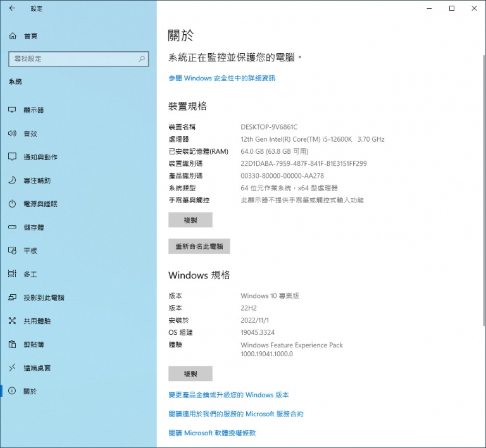Select 關於 info icon
The height and width of the screenshot is (448, 486).
(x=12, y=391)
